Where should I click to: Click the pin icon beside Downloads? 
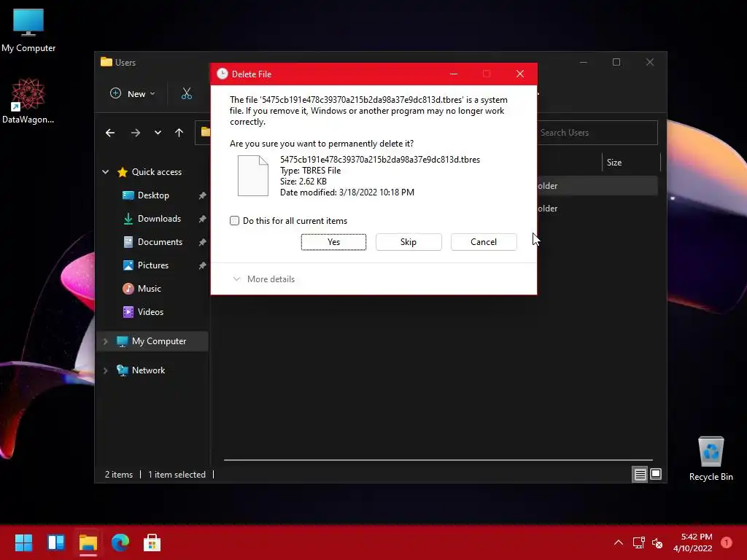(x=202, y=219)
